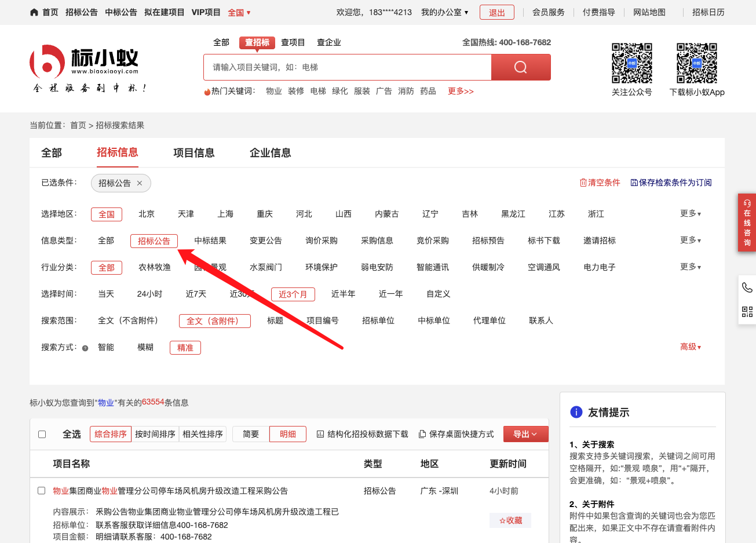Click the home icon in top bar
756x543 pixels.
[34, 12]
